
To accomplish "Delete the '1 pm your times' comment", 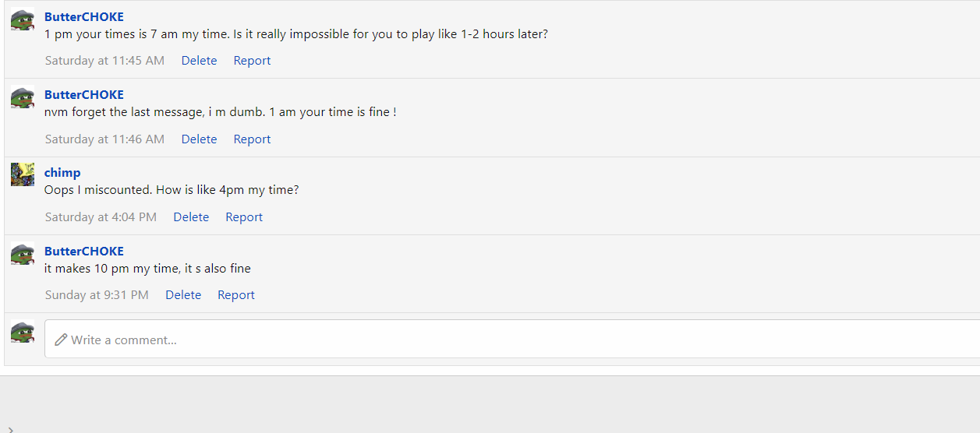I will (x=199, y=61).
